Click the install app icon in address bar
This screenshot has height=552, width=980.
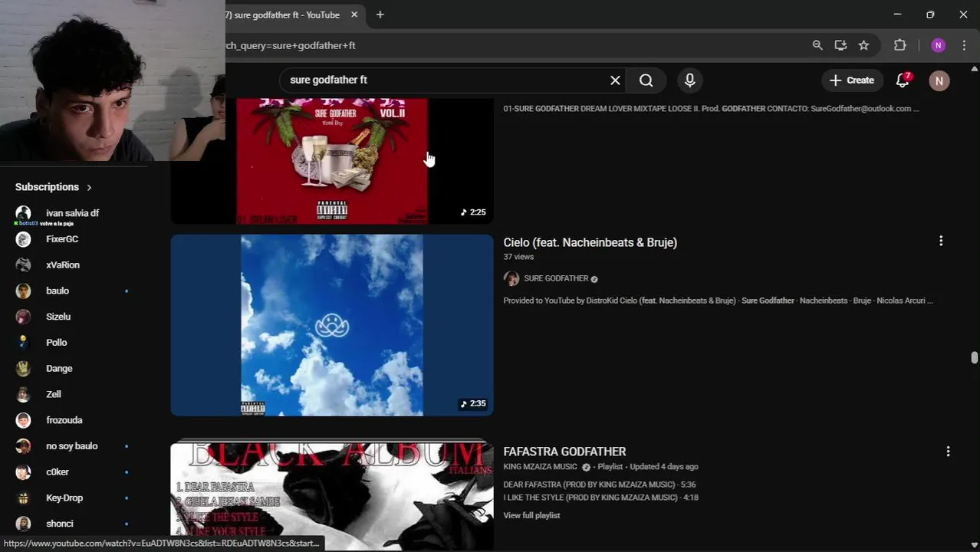(840, 45)
